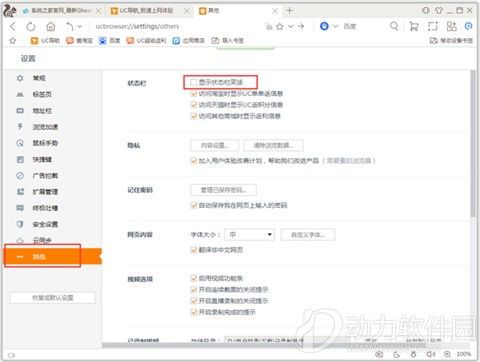Click the undo closed tab arrow icon
Screen dimensions: 480x362
coord(69,26)
